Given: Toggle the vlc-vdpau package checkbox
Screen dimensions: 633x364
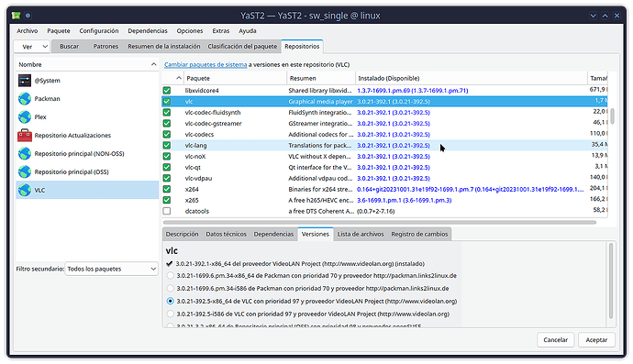Looking at the screenshot, I should (167, 178).
